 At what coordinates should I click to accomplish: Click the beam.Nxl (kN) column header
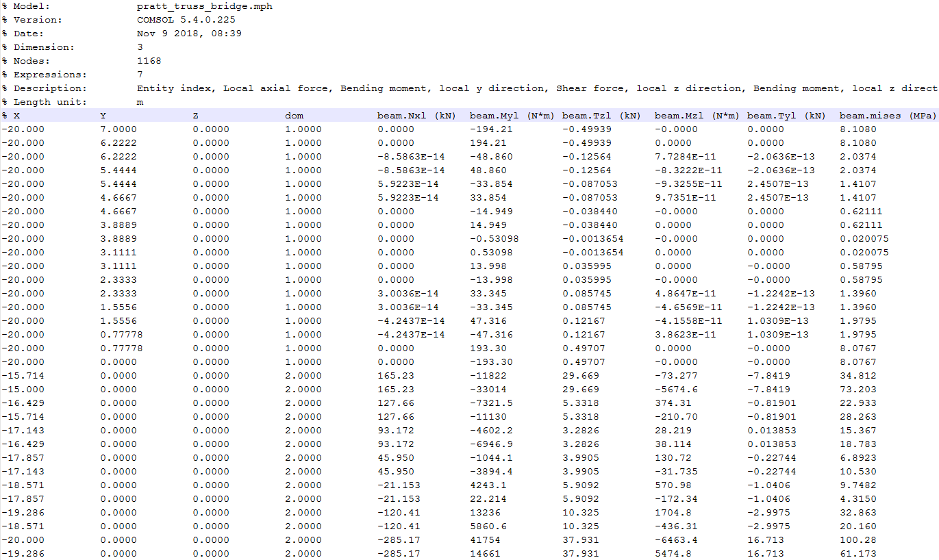tap(416, 116)
